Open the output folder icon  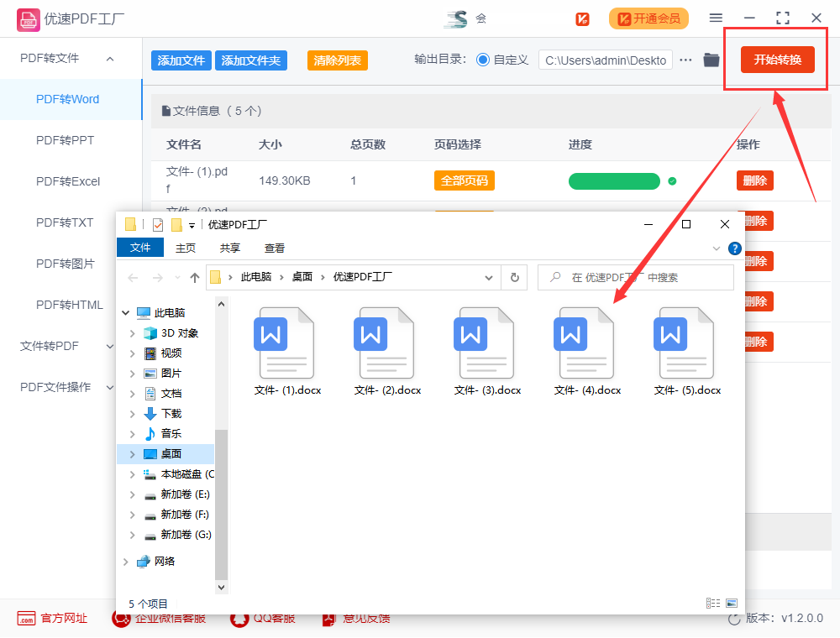(x=711, y=60)
